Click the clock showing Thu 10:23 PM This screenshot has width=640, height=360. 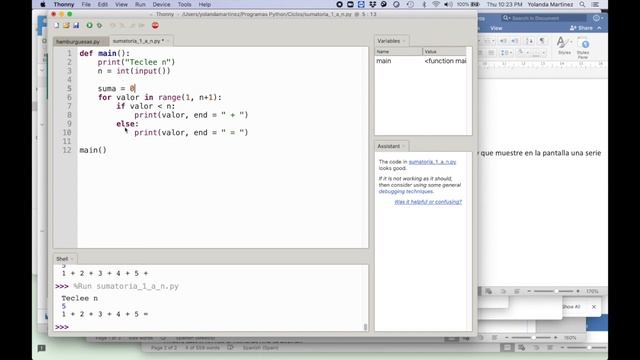504,4
